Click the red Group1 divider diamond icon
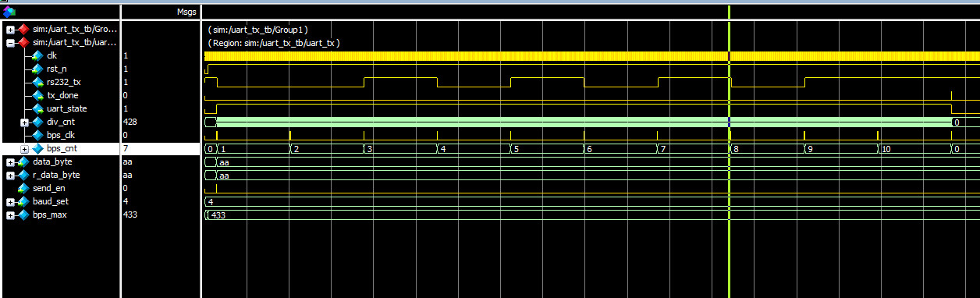 coord(23,29)
